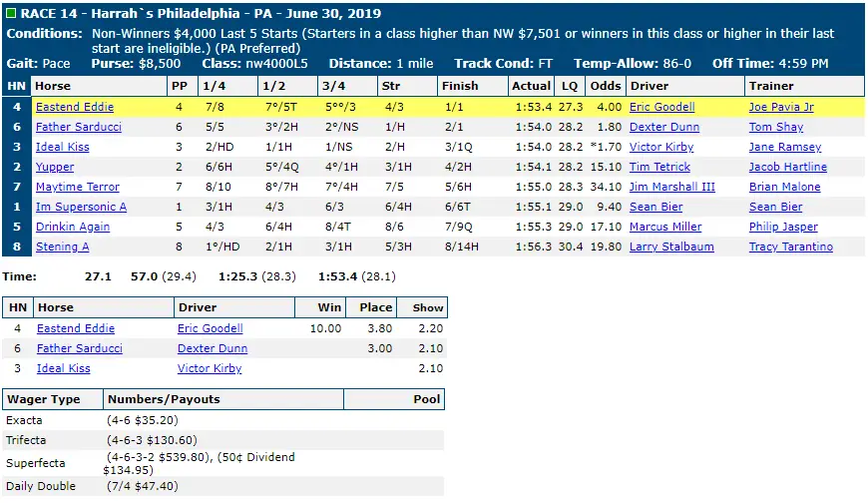
Task: Open trainer Joe Pavia Jr's profile
Action: point(781,107)
